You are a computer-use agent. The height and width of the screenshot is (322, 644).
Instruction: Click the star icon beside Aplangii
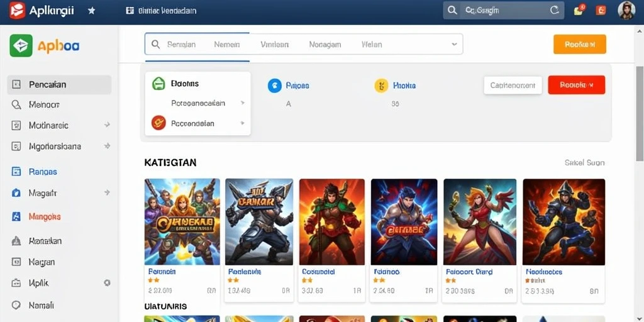pyautogui.click(x=92, y=11)
